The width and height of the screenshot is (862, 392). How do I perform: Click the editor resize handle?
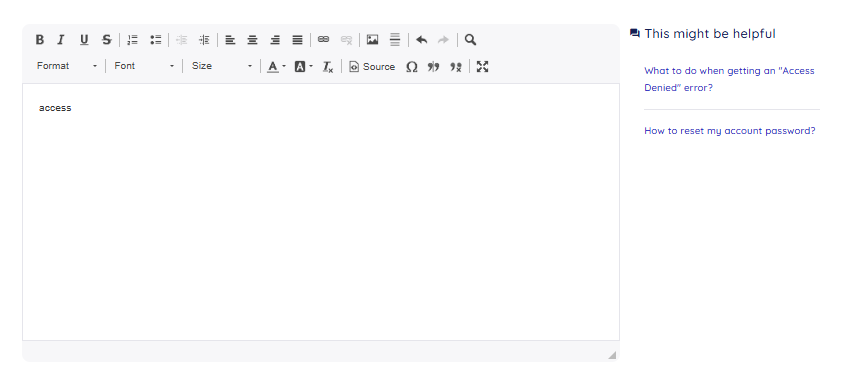tap(612, 355)
